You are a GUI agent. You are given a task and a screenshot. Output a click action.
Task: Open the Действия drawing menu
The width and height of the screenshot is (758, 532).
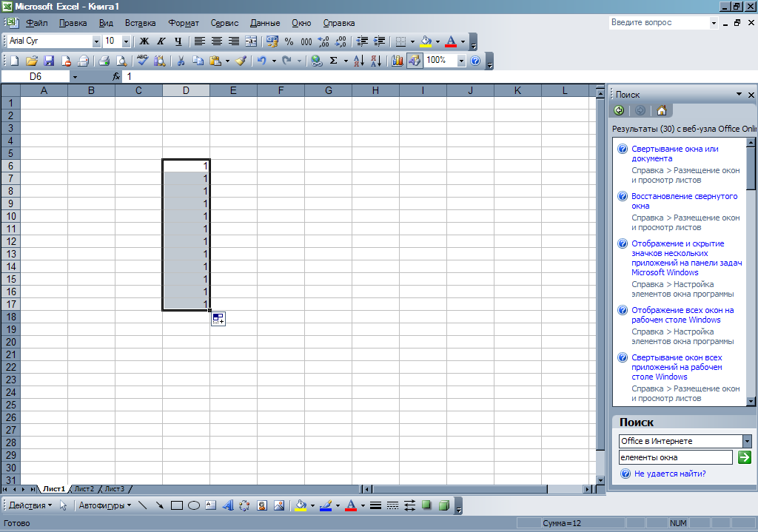pos(30,505)
